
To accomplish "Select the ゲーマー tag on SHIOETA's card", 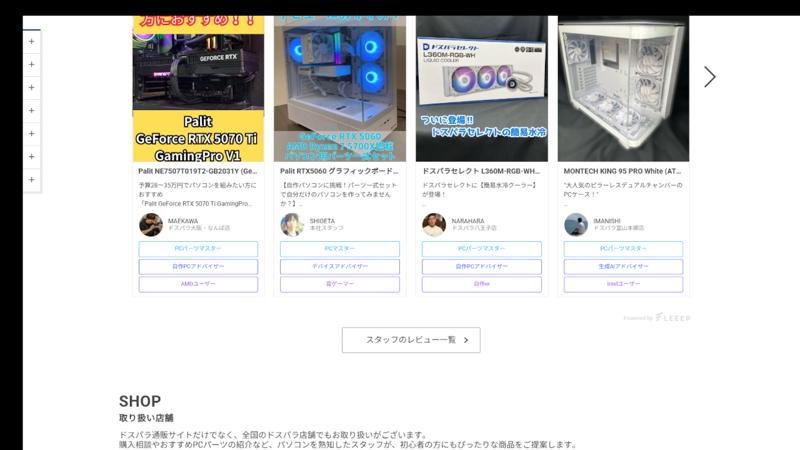I will click(x=340, y=284).
